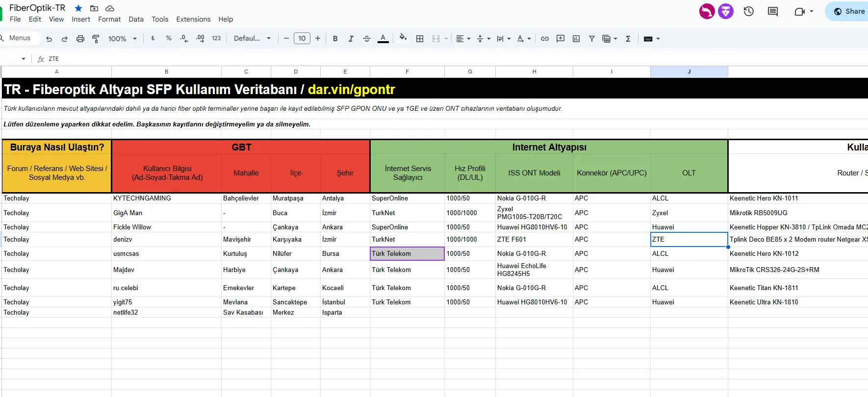Image resolution: width=868 pixels, height=397 pixels.
Task: Select column F header
Action: 407,72
